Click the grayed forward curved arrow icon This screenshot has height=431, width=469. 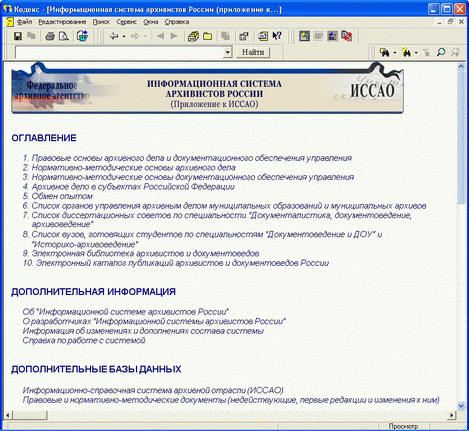(135, 36)
